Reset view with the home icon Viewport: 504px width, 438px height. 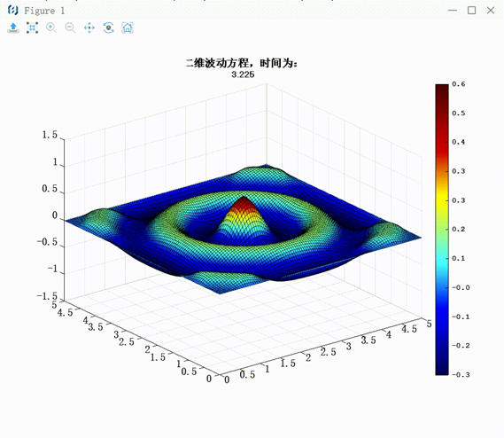point(128,27)
